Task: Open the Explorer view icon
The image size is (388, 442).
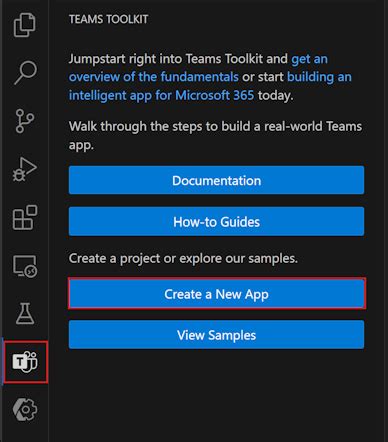Action: pyautogui.click(x=25, y=25)
